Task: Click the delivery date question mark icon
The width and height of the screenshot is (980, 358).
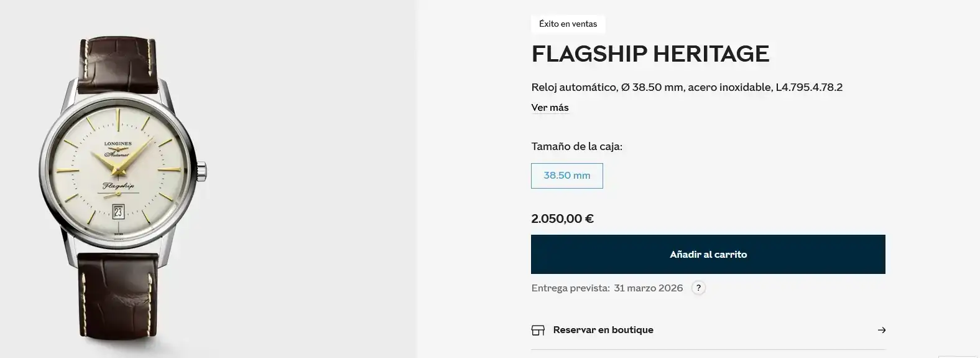Action: (x=699, y=288)
